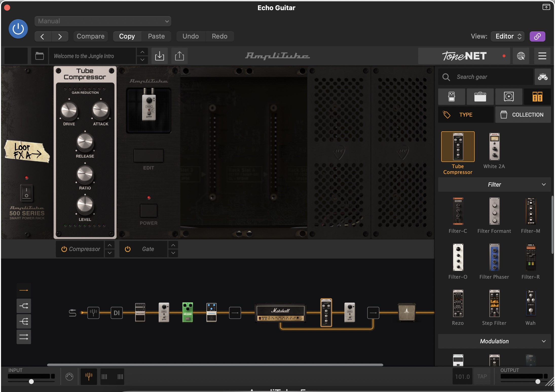Select the stomp pedal gear category icon

point(451,97)
